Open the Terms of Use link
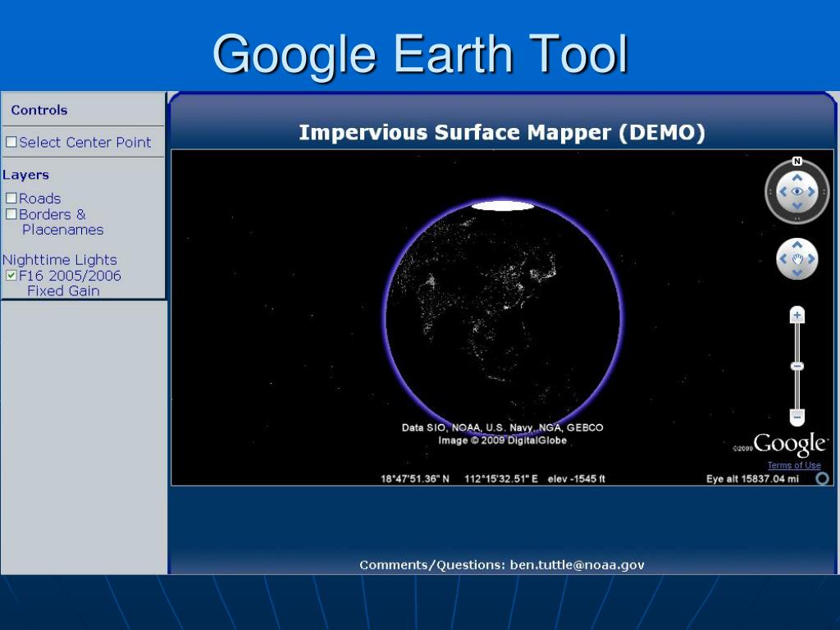The height and width of the screenshot is (630, 840). (794, 465)
